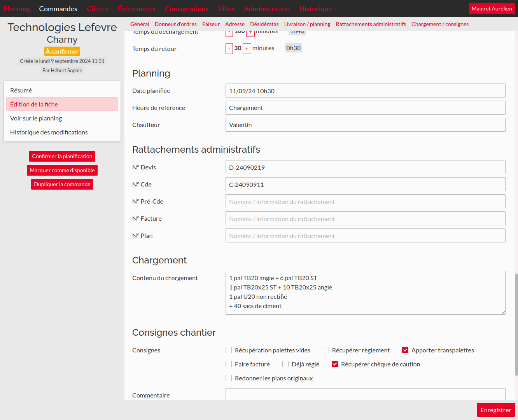This screenshot has height=420, width=518.
Task: Uncheck Apporter transpalettes checkbox
Action: (405, 350)
